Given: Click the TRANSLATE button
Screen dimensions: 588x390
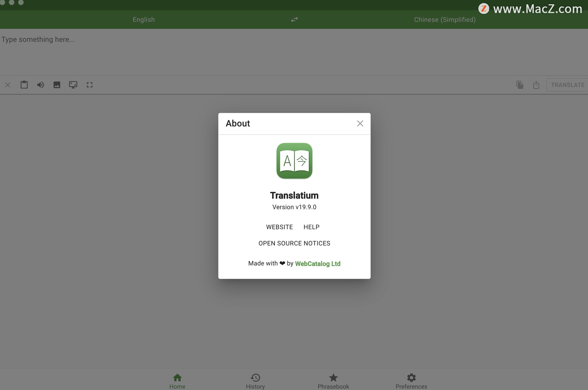Looking at the screenshot, I should pyautogui.click(x=567, y=85).
